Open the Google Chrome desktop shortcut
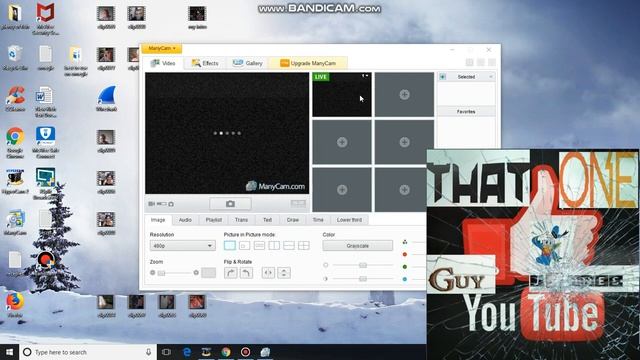640x360 pixels. click(15, 142)
